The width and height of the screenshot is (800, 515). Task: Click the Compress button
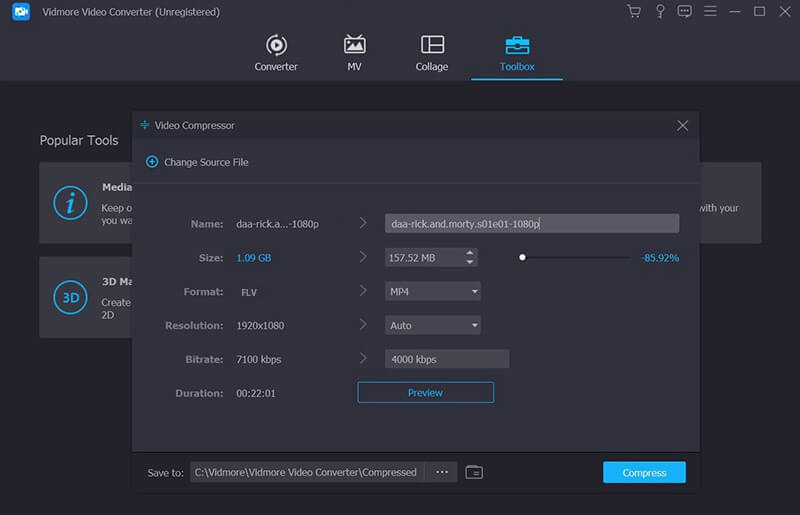coord(644,472)
